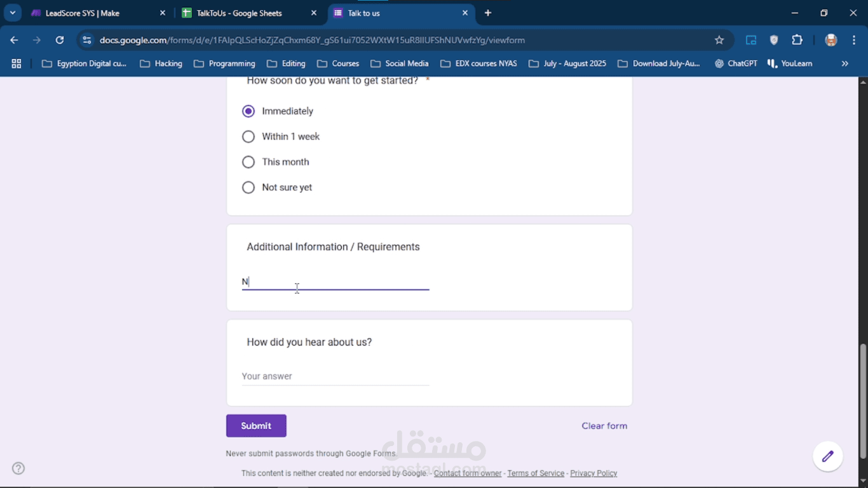Bookmark this page with the star icon
The height and width of the screenshot is (488, 868).
(x=719, y=40)
